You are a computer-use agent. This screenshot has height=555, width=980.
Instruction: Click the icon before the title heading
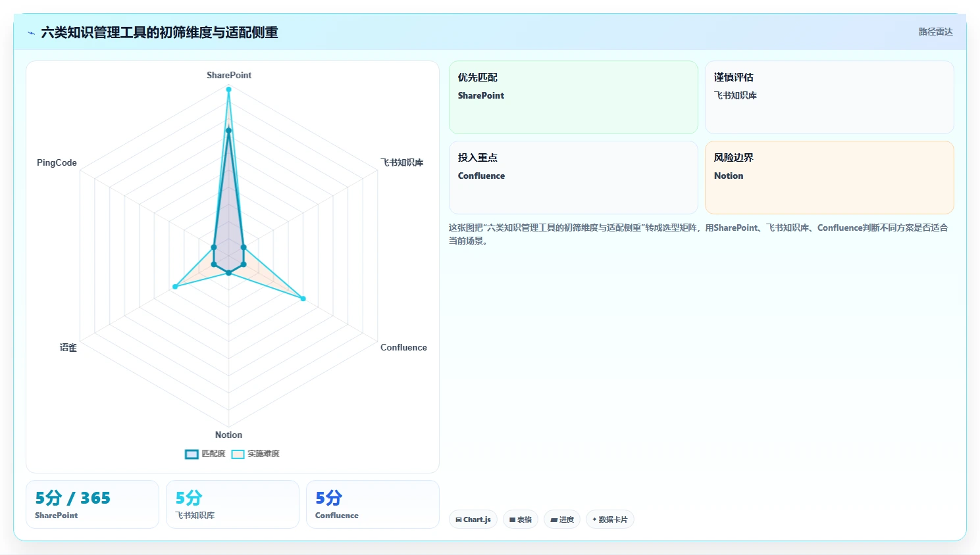click(x=31, y=33)
